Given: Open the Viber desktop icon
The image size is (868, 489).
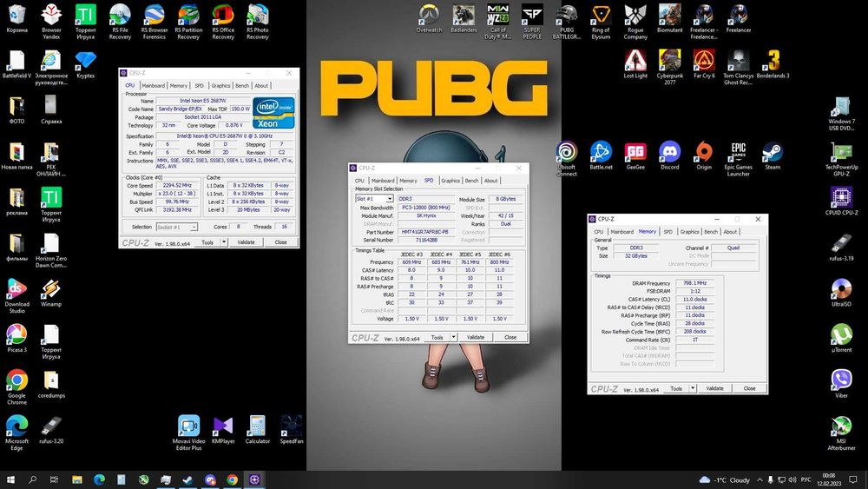Looking at the screenshot, I should [x=841, y=384].
